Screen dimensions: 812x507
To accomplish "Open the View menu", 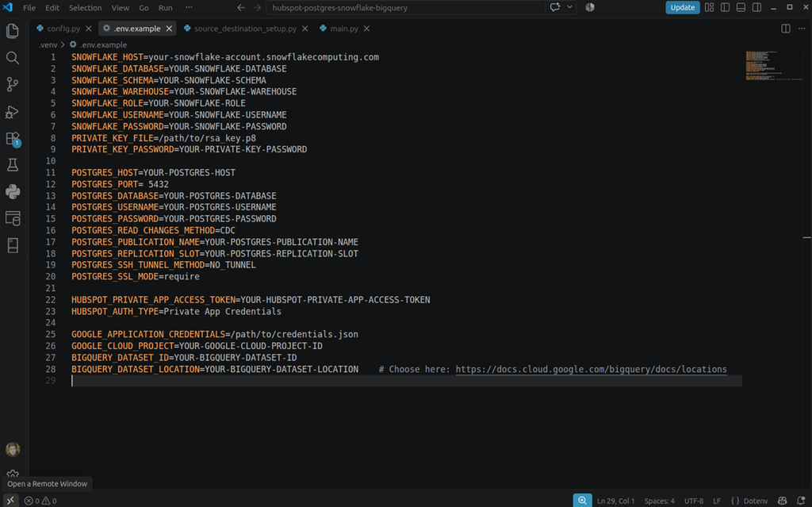I will click(121, 8).
